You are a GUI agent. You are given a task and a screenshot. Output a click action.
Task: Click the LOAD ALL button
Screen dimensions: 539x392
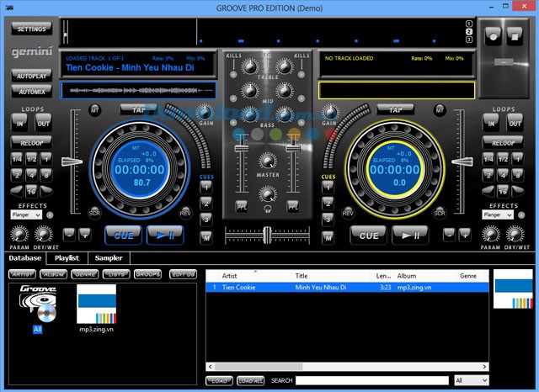(250, 380)
